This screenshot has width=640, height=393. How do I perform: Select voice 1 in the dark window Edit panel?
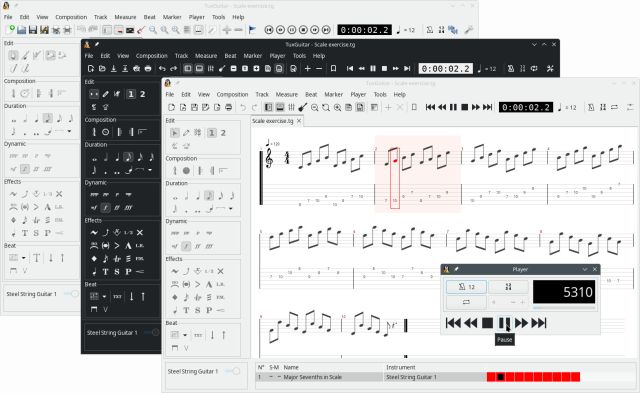coord(131,94)
